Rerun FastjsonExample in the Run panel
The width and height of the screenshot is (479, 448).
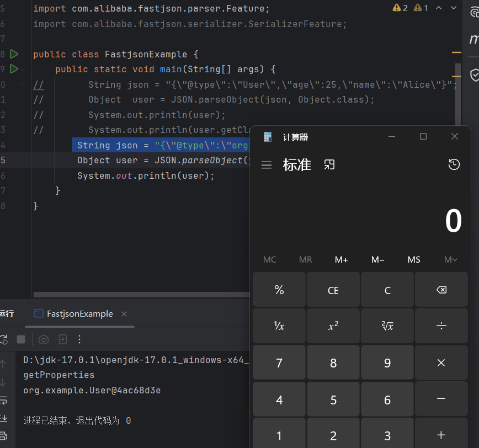pos(3,339)
